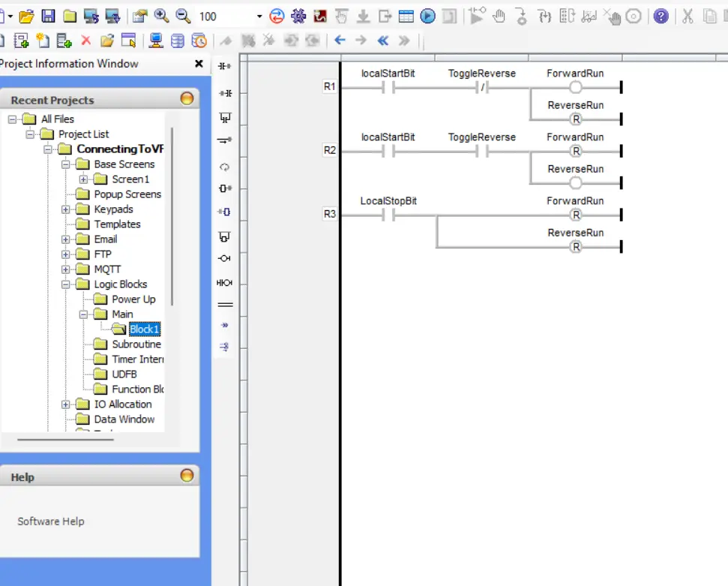The width and height of the screenshot is (728, 586).
Task: Select the compare contact instruction icon
Action: point(222,283)
